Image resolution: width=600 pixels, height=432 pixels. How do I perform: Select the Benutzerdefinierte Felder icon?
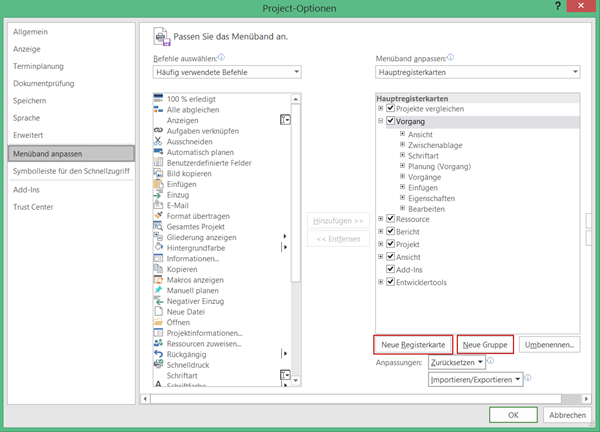point(158,163)
